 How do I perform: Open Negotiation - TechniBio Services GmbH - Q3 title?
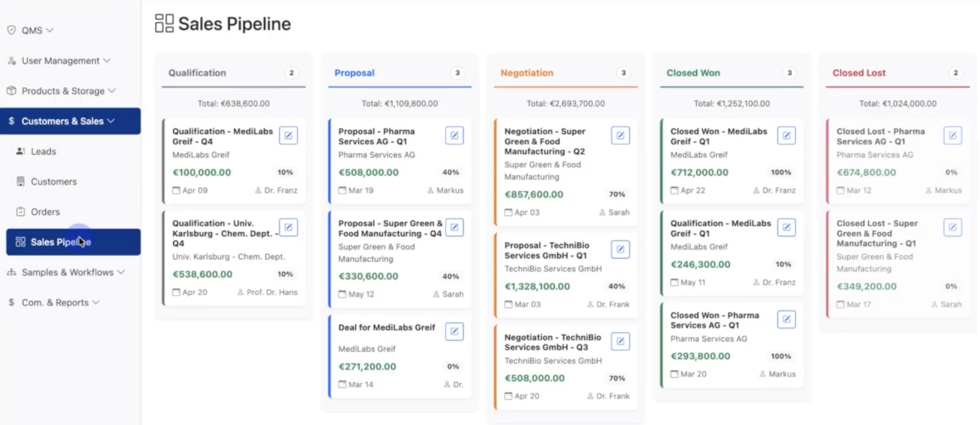pos(552,342)
